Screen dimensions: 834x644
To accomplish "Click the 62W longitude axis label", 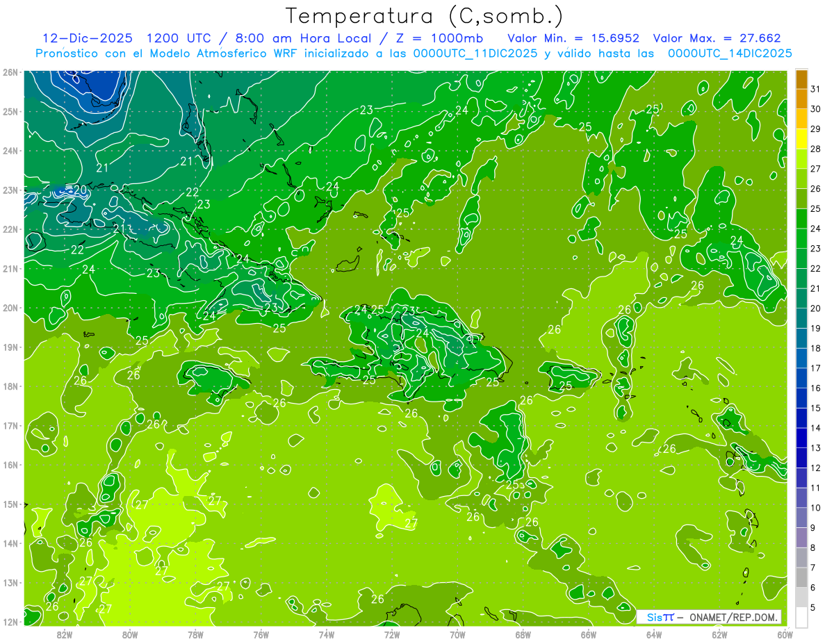I will pos(719,634).
